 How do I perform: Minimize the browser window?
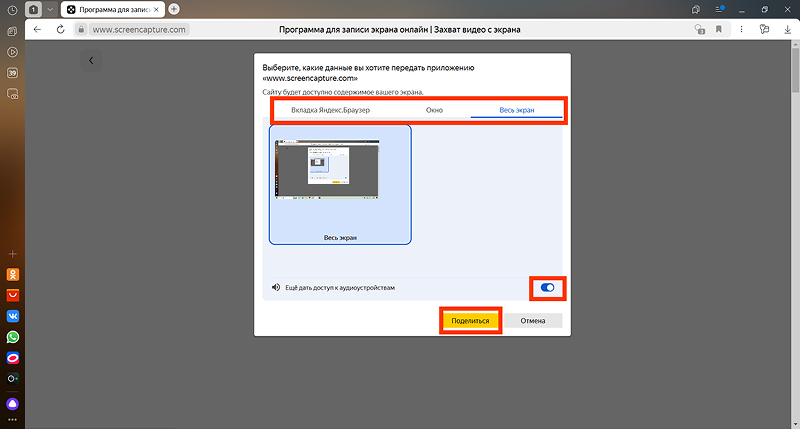pos(742,10)
